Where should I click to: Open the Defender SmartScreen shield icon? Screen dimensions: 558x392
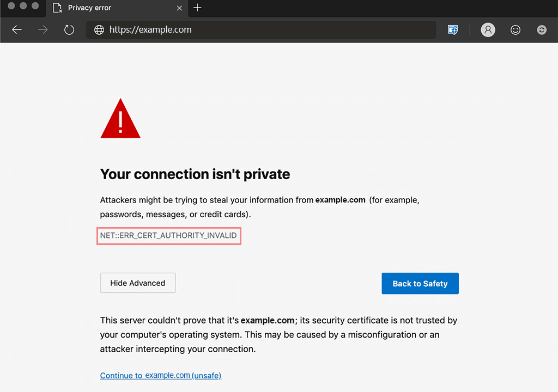coord(452,30)
